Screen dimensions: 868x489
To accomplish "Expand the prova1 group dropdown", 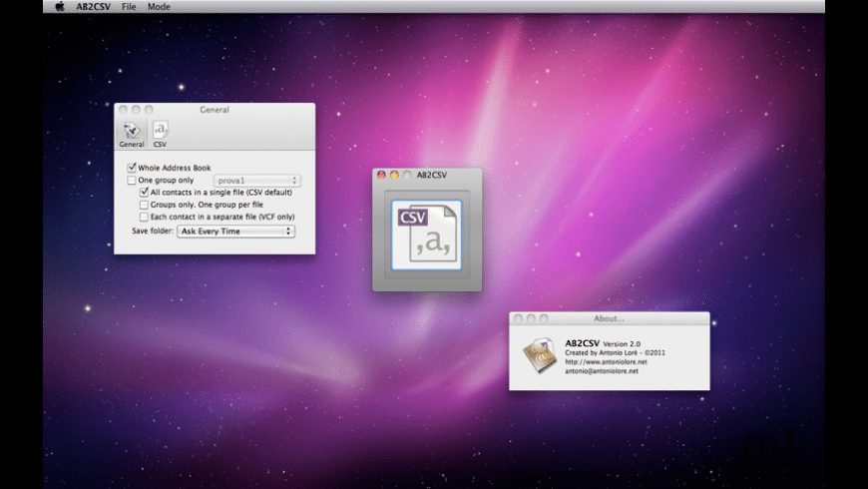I will pos(257,181).
